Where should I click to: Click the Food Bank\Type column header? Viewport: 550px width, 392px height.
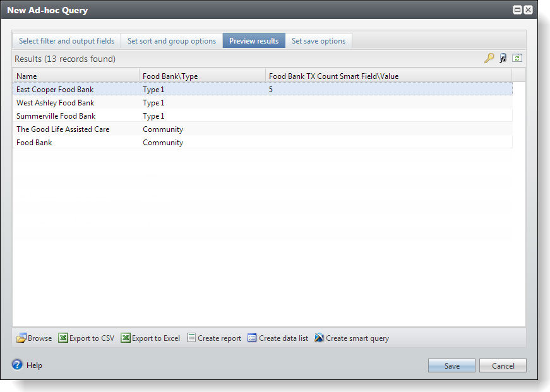coord(203,76)
